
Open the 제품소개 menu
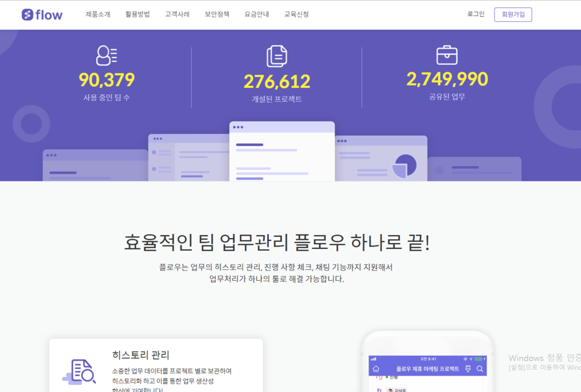98,14
